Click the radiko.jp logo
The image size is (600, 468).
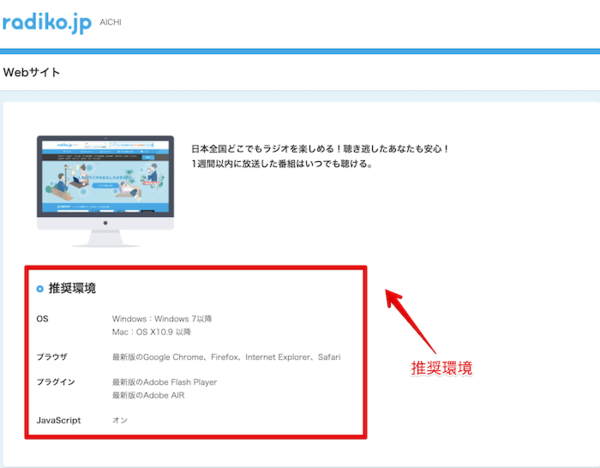pyautogui.click(x=47, y=23)
